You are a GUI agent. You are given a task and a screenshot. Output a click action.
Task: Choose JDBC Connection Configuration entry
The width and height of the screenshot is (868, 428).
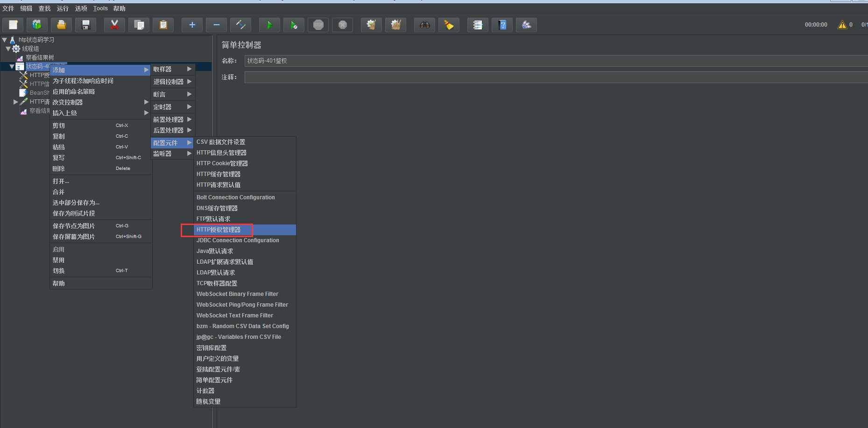click(x=245, y=240)
